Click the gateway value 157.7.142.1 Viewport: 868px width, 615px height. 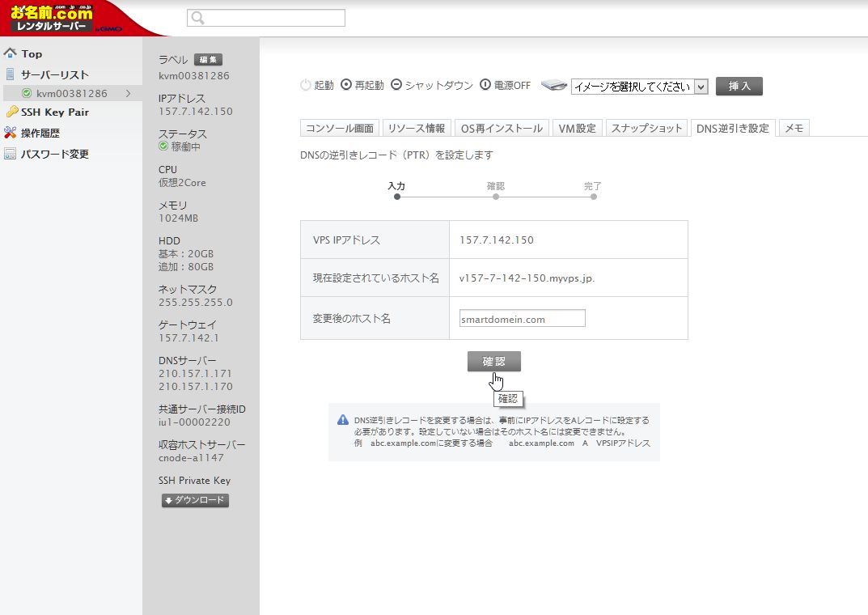(188, 337)
